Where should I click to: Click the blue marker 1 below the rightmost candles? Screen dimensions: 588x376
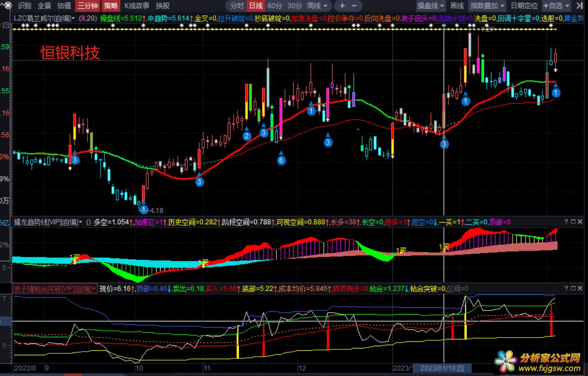[x=556, y=93]
